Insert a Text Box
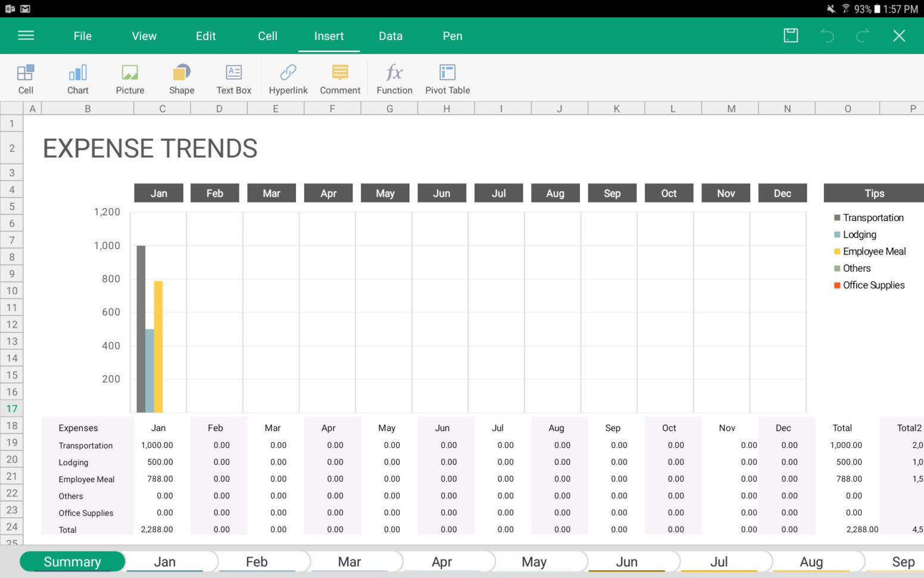The image size is (924, 578). (x=233, y=79)
